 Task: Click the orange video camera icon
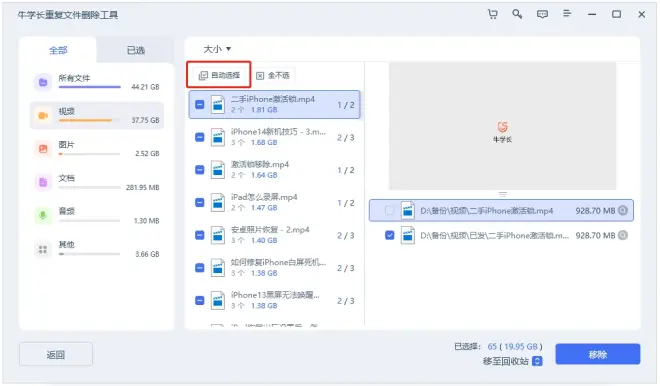43,115
